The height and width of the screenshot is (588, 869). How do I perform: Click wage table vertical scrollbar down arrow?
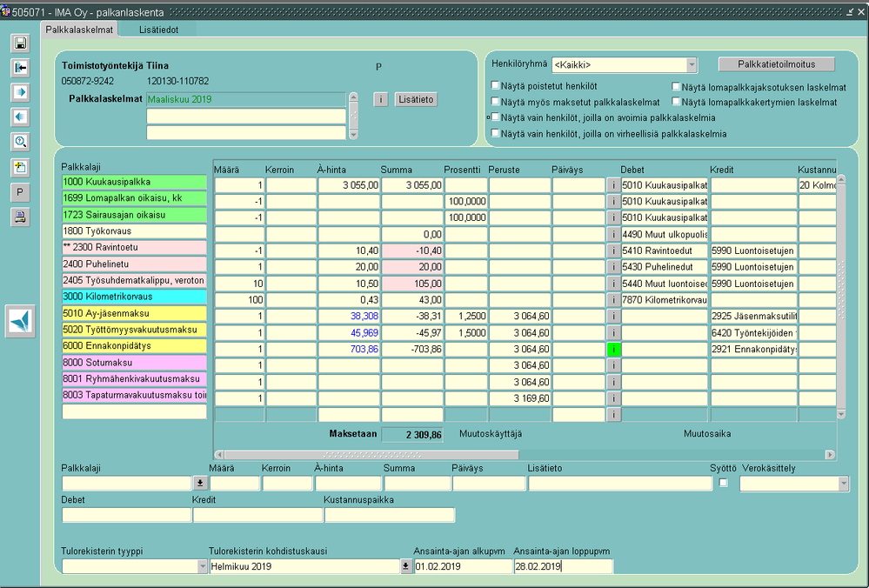click(x=841, y=414)
